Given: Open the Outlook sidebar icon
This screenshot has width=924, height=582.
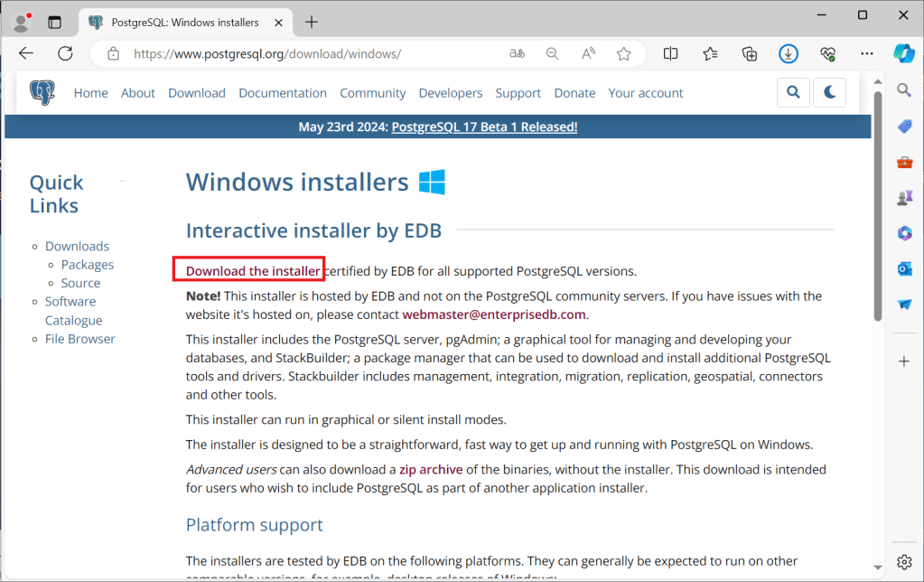Looking at the screenshot, I should (904, 268).
